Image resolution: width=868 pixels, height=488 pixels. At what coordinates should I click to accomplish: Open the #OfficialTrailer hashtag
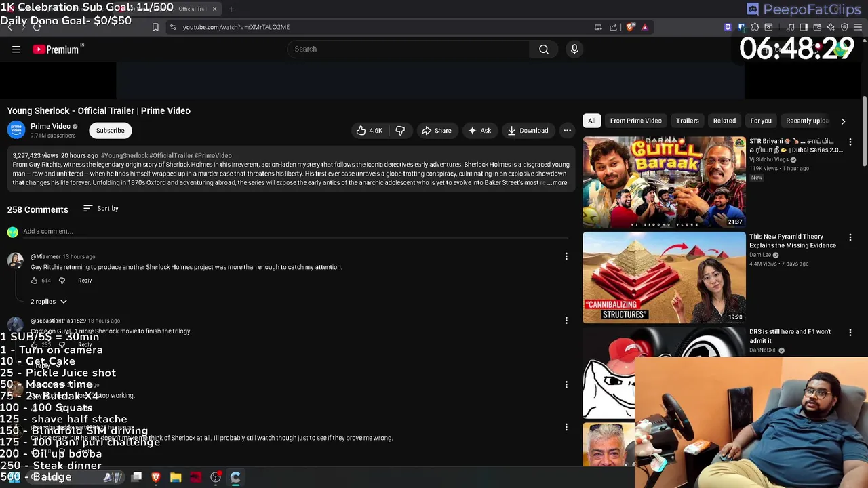click(x=171, y=155)
